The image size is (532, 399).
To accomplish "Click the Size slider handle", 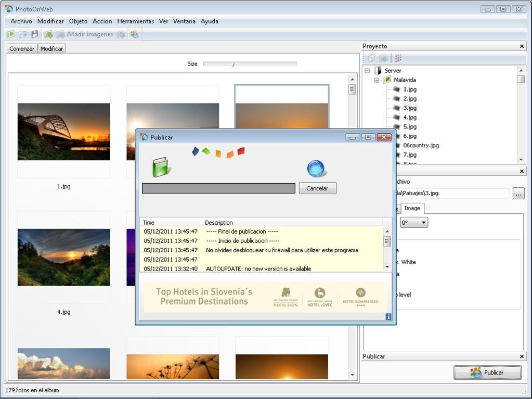I will 233,64.
